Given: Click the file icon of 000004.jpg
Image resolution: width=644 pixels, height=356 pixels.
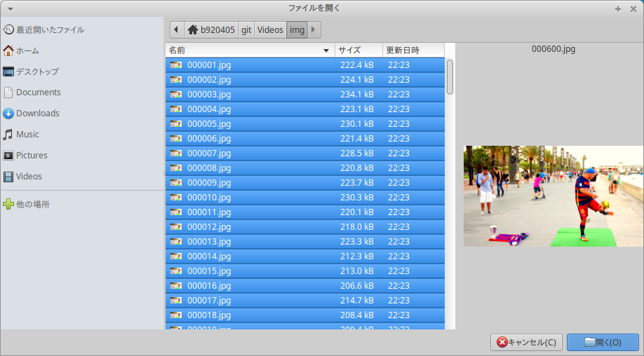Looking at the screenshot, I should tap(176, 109).
